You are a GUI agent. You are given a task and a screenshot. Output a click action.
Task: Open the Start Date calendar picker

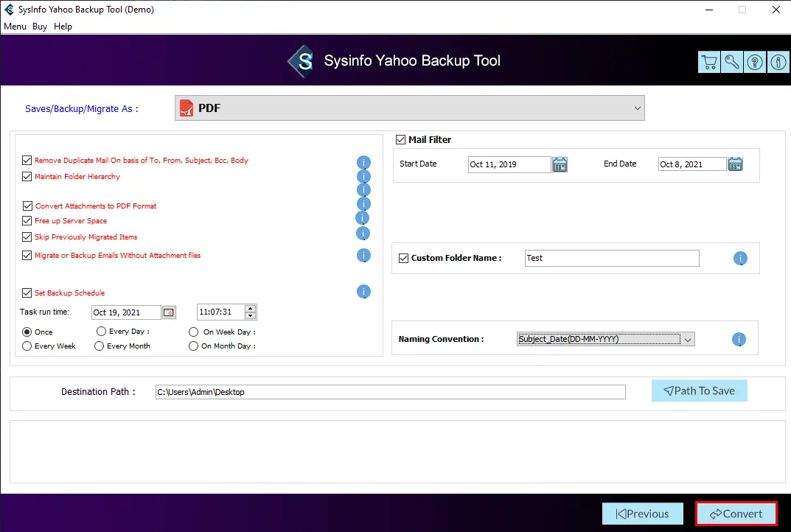click(560, 164)
